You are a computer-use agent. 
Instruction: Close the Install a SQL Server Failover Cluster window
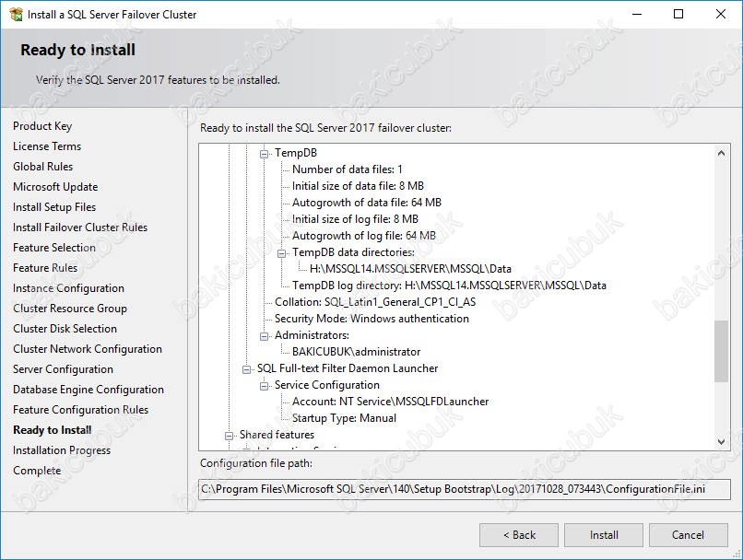point(721,14)
